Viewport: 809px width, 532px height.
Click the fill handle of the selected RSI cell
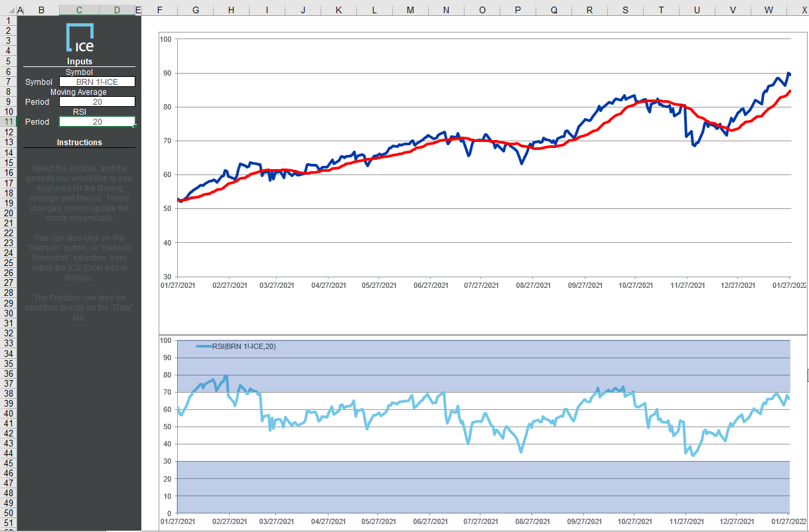click(x=135, y=126)
